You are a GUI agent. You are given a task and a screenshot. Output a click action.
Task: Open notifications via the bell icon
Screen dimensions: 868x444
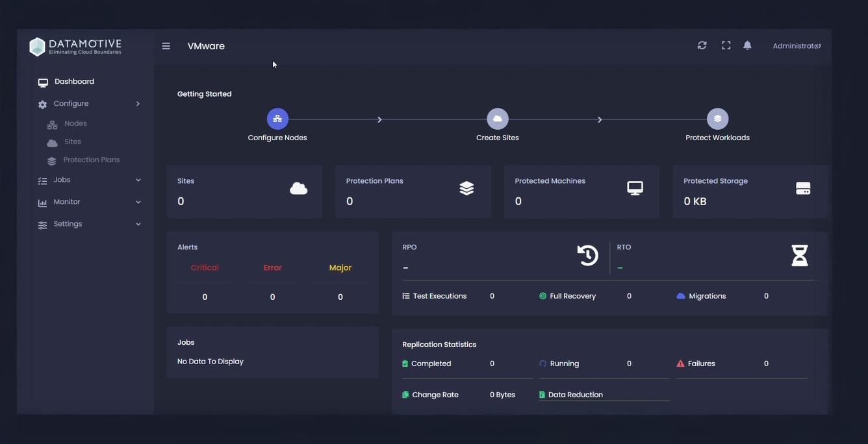coord(747,45)
